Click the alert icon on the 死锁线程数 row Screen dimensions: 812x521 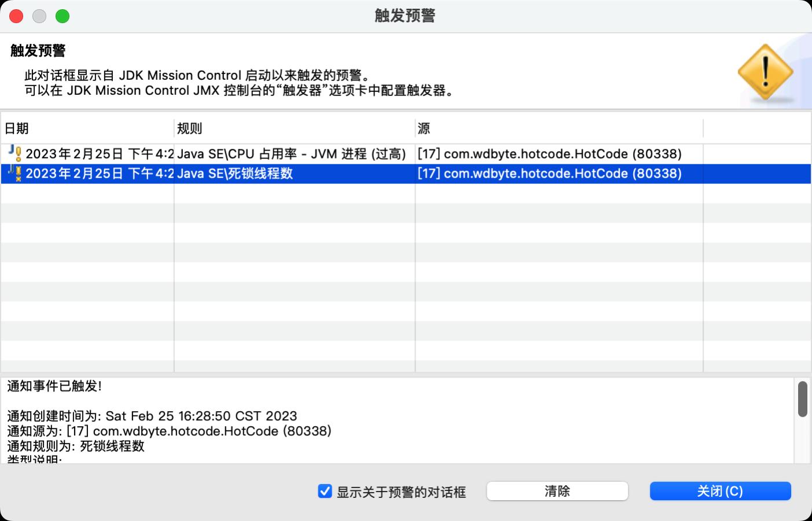point(14,173)
